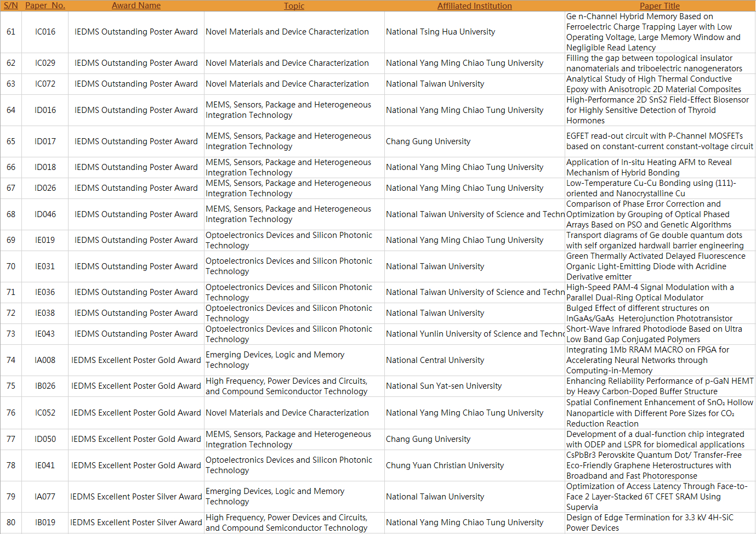Select paper number ID026 cell
This screenshot has height=534, width=756.
tap(45, 188)
